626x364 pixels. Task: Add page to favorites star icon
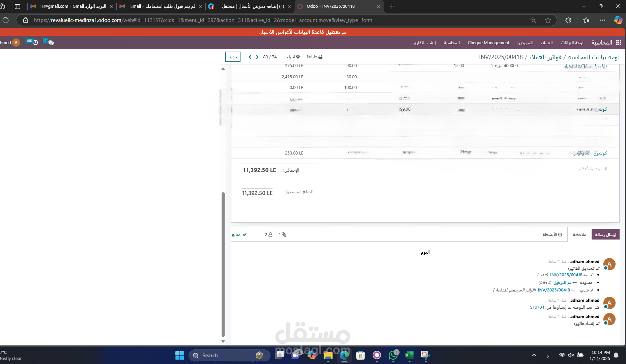point(548,20)
